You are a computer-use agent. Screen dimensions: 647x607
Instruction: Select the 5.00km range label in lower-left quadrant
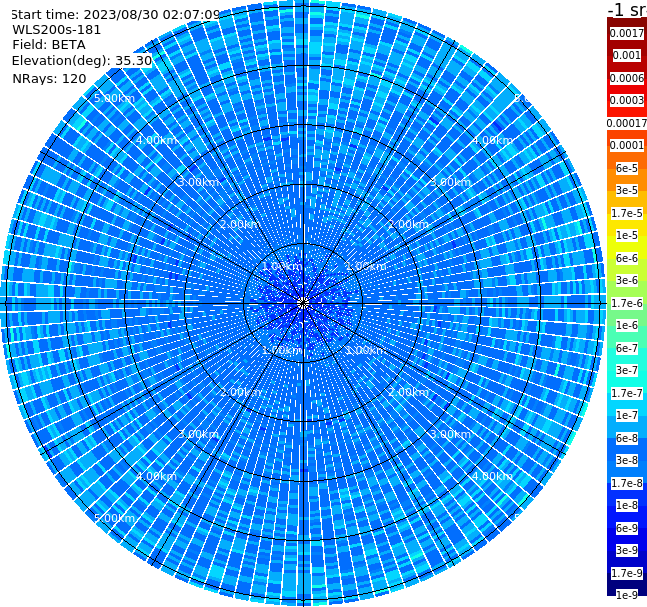[114, 518]
